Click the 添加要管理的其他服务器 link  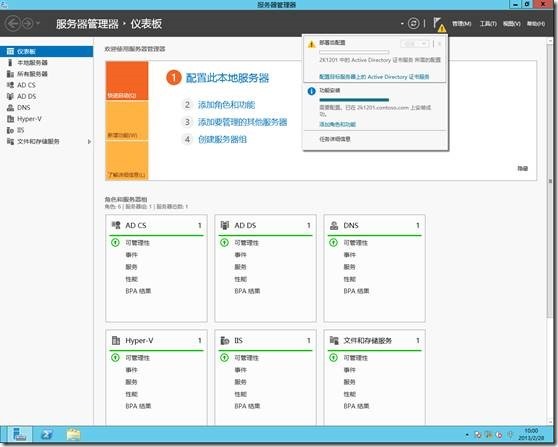click(243, 122)
